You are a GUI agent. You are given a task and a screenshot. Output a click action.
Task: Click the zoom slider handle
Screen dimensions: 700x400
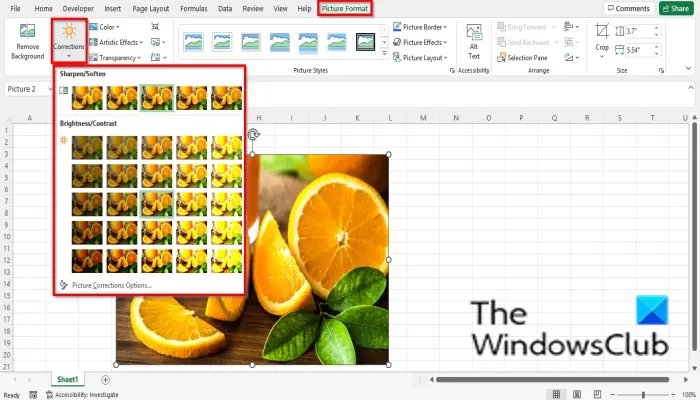point(643,395)
